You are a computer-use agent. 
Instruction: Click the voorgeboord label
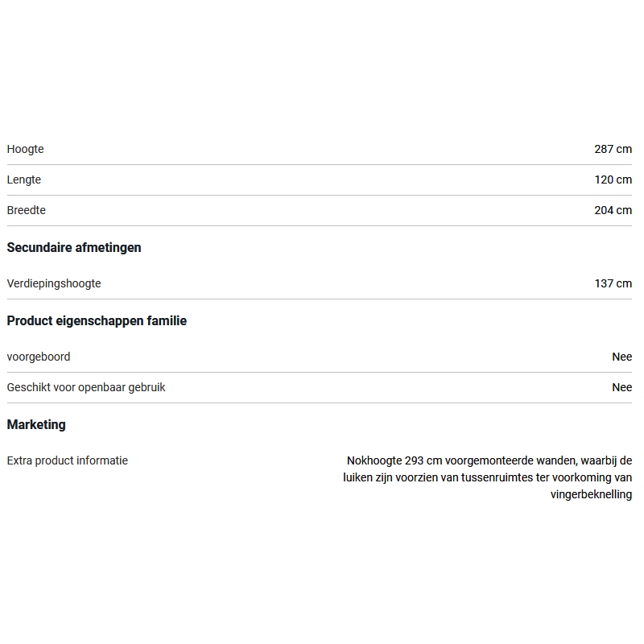pyautogui.click(x=39, y=357)
